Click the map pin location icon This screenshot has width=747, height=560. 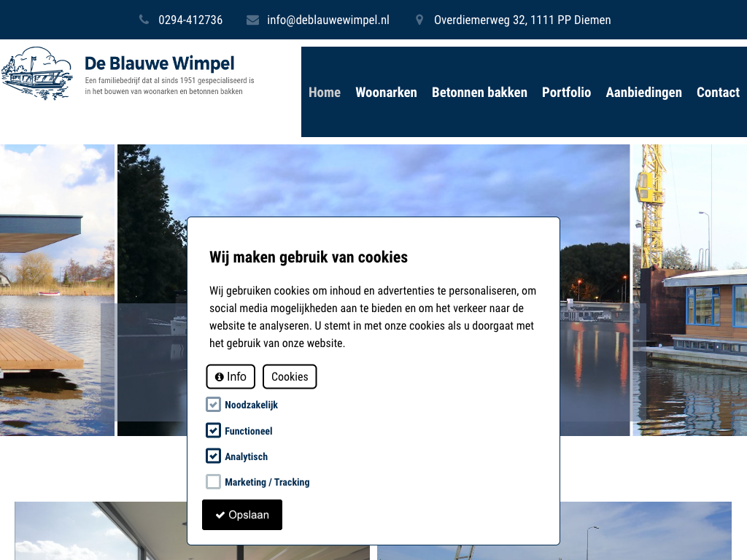[x=419, y=20]
